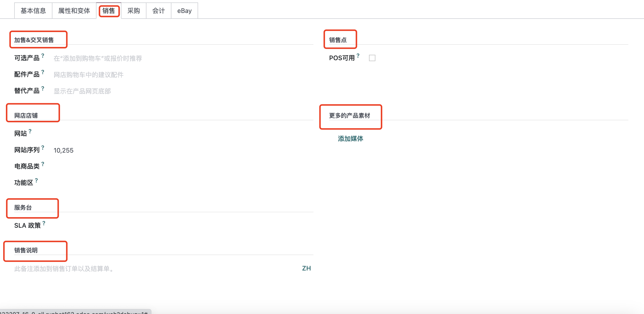Click the 添加媒体 link
The height and width of the screenshot is (314, 644).
coord(350,138)
